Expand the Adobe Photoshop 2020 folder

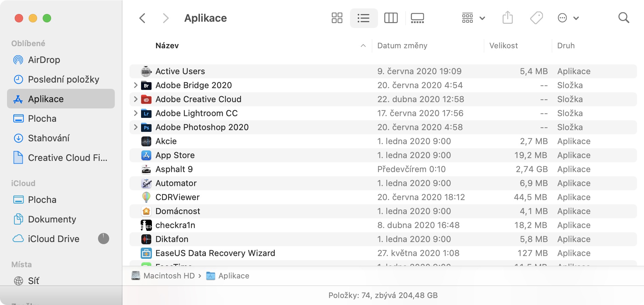tap(135, 127)
